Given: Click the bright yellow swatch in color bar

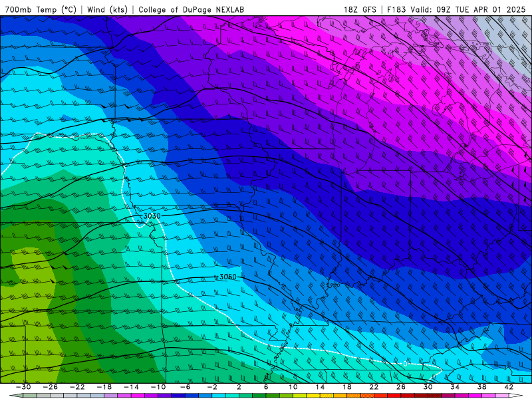Looking at the screenshot, I should coord(313,396).
